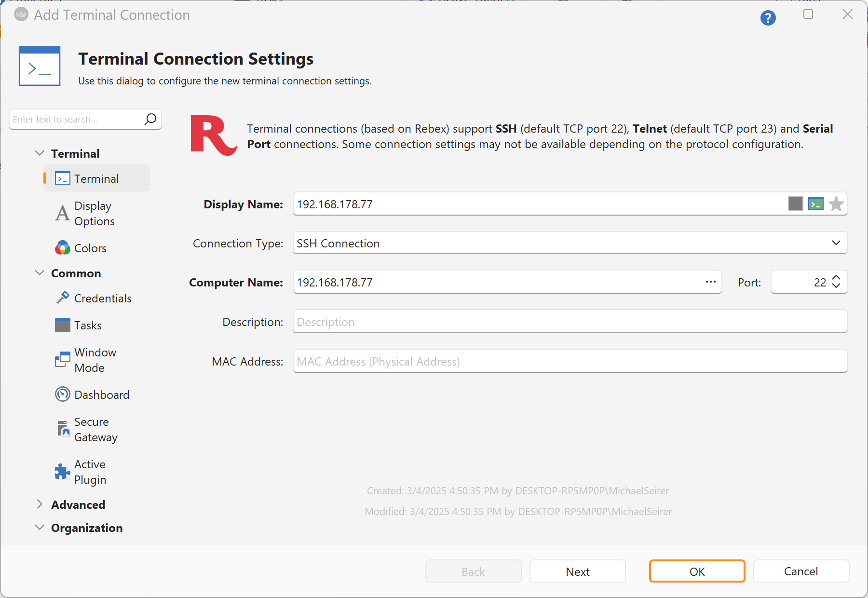Collapse the Organization section
868x598 pixels.
40,528
